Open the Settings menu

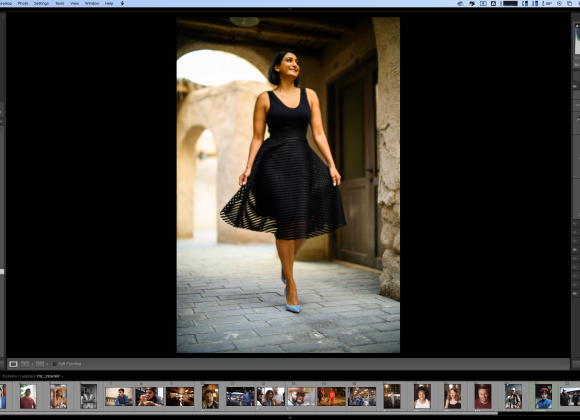41,3
